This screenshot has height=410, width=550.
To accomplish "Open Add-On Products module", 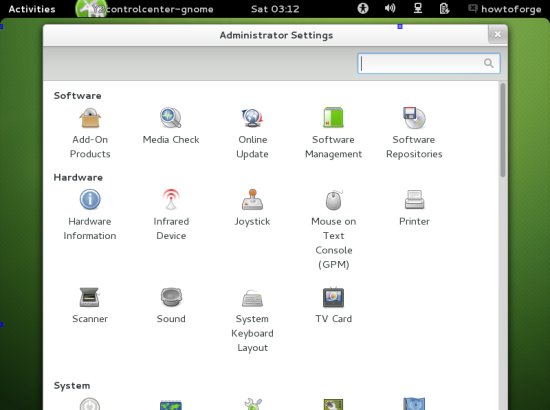I will 90,132.
